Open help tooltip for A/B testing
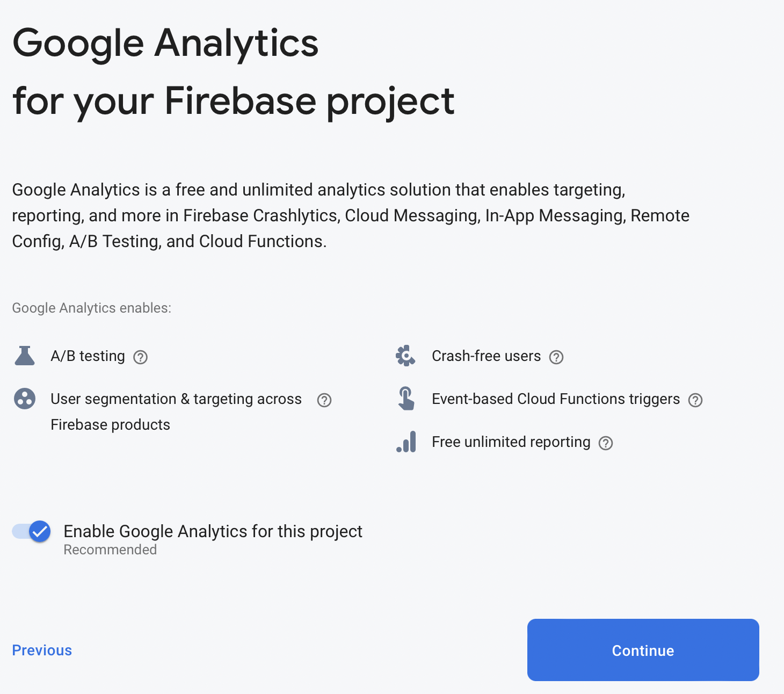Viewport: 784px width, 694px height. click(x=141, y=357)
